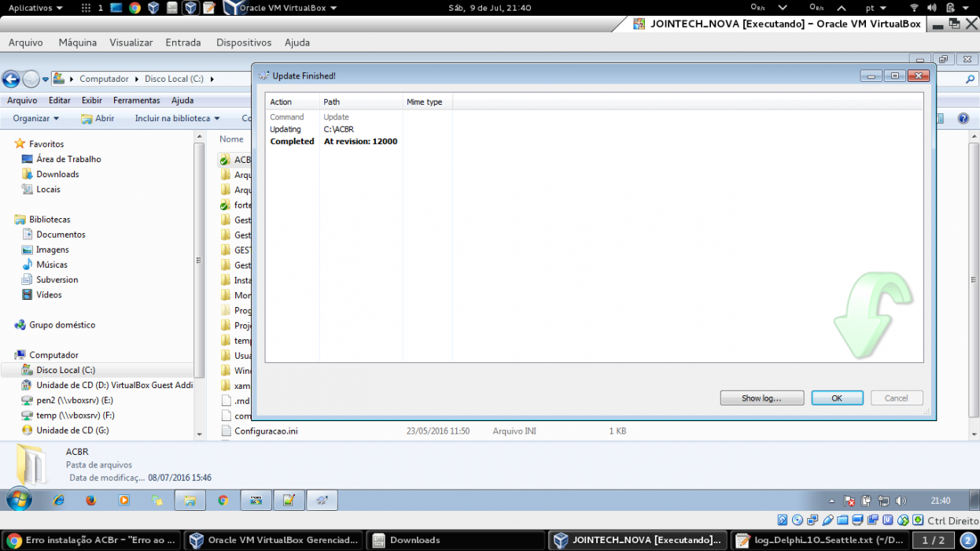
Task: Expand the Organizar dropdown
Action: (35, 118)
